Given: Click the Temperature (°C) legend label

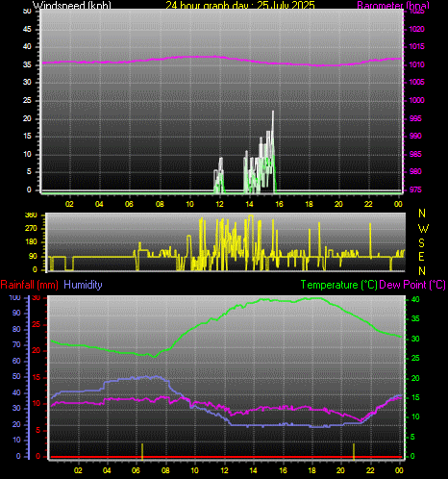Looking at the screenshot, I should 339,285.
